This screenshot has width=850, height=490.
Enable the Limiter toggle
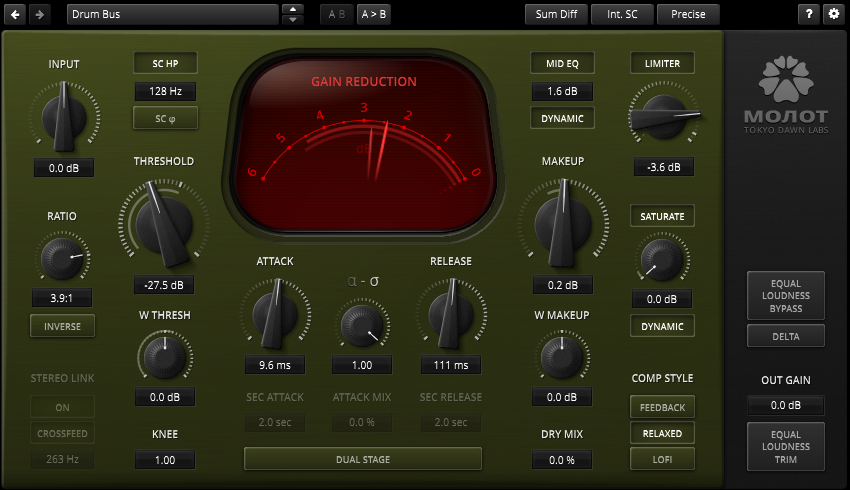pos(662,63)
